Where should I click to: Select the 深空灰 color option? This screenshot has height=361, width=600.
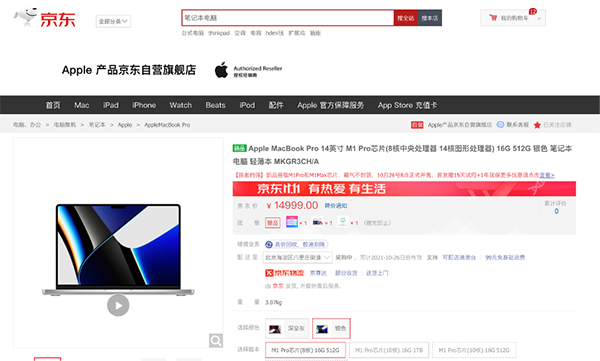[x=287, y=328]
